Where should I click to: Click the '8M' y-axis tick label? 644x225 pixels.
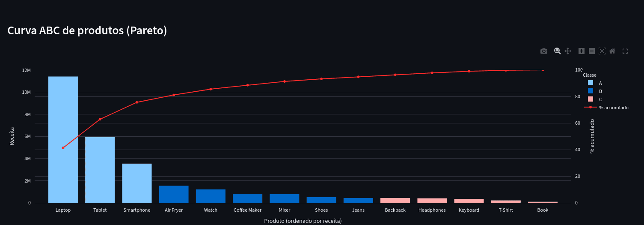point(27,114)
